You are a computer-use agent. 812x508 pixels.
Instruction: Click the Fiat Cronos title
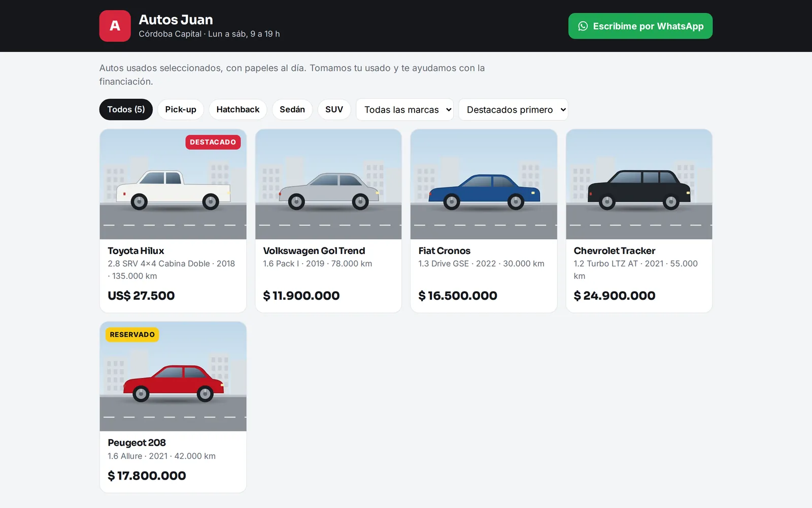(444, 250)
